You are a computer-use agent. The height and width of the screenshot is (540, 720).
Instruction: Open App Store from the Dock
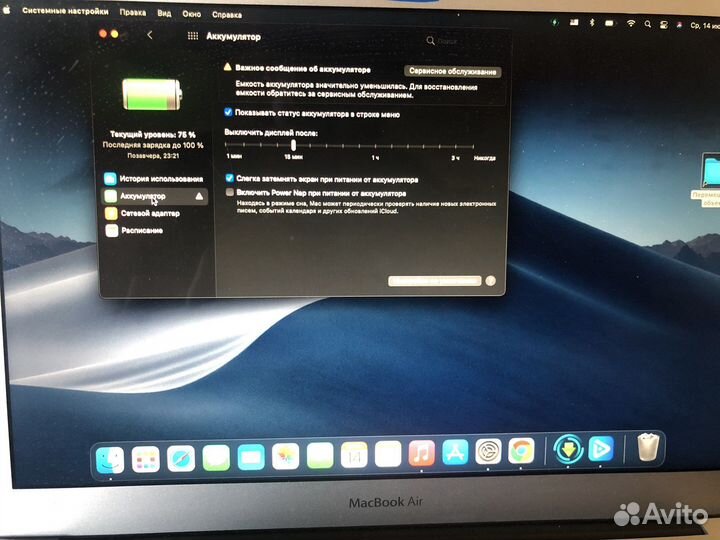[x=455, y=452]
